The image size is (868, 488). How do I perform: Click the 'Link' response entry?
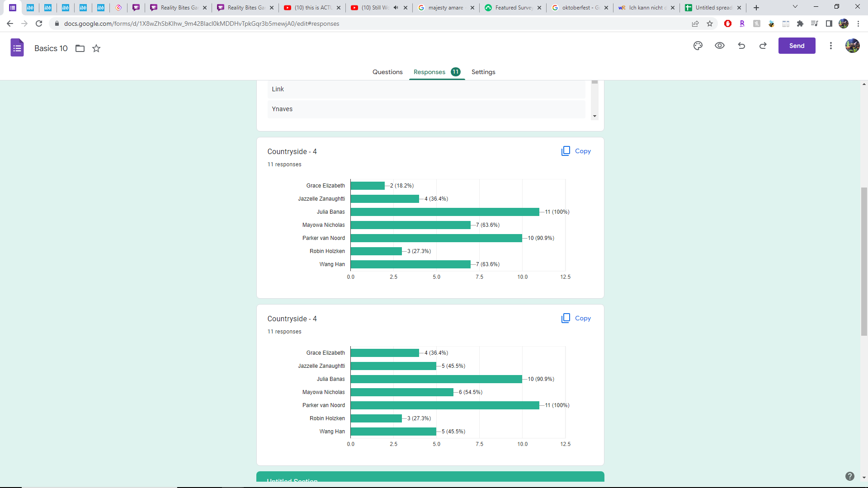point(426,89)
